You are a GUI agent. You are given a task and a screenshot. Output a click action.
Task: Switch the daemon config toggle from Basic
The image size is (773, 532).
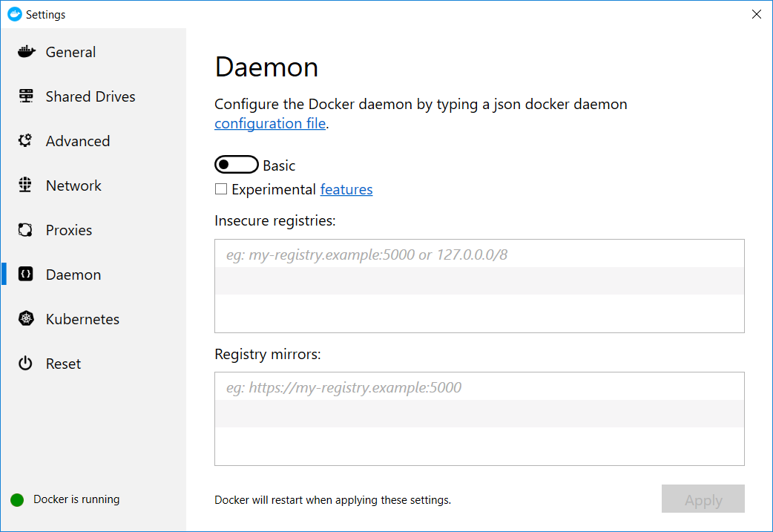click(x=236, y=164)
